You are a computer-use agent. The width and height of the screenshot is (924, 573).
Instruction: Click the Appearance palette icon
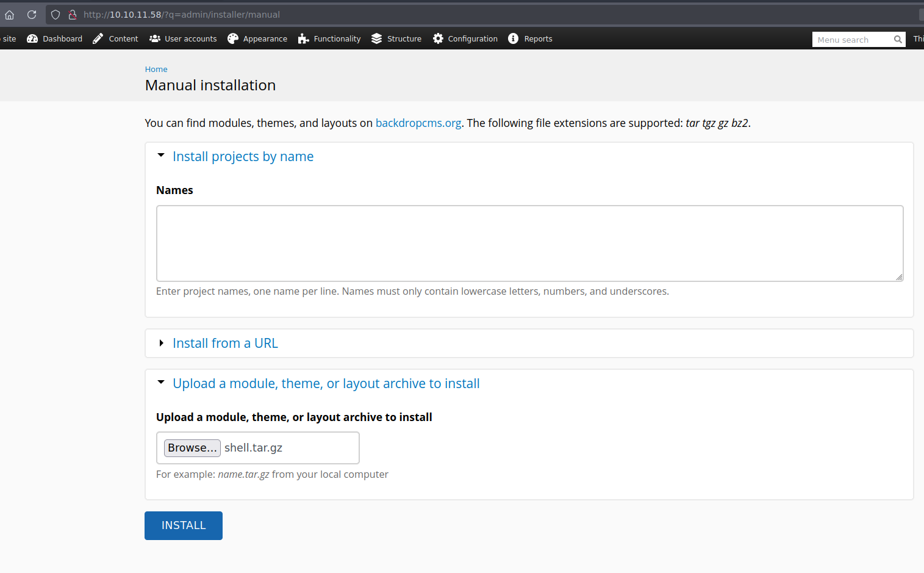(x=233, y=38)
